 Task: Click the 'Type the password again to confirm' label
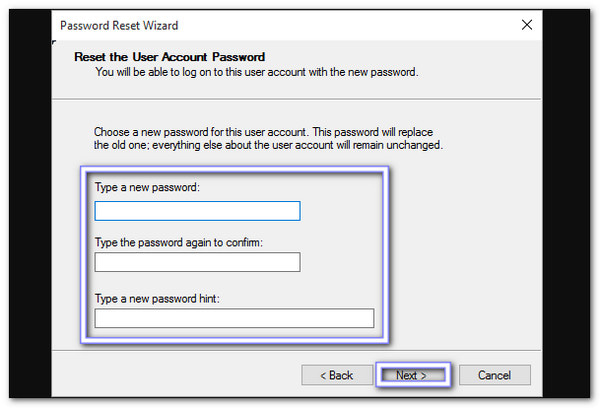(178, 241)
